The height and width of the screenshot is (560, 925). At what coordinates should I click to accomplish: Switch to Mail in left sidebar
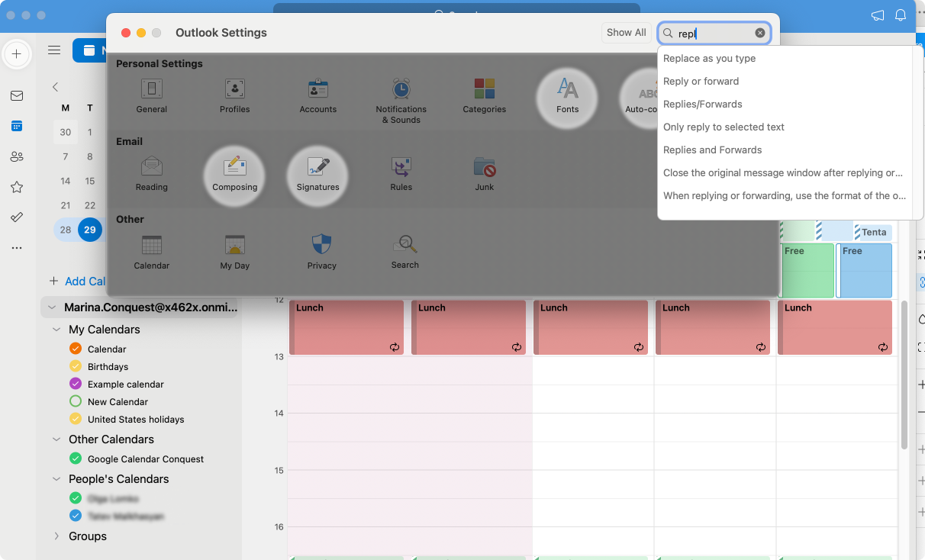[17, 95]
